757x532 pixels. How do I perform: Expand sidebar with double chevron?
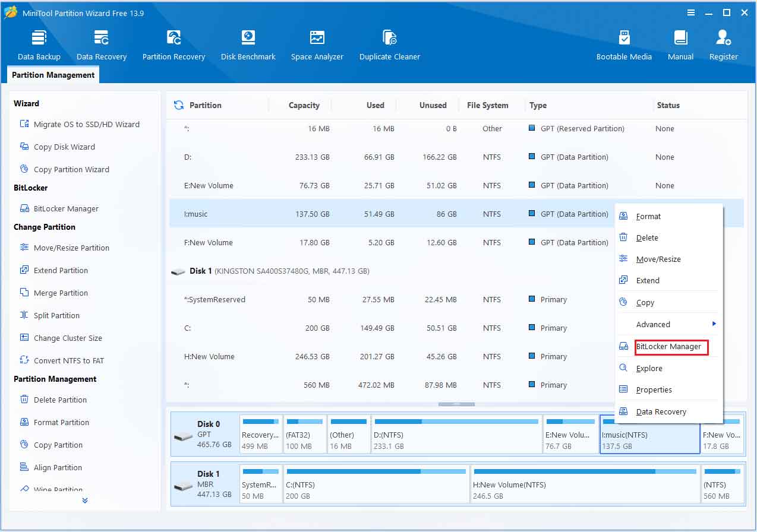pos(85,501)
